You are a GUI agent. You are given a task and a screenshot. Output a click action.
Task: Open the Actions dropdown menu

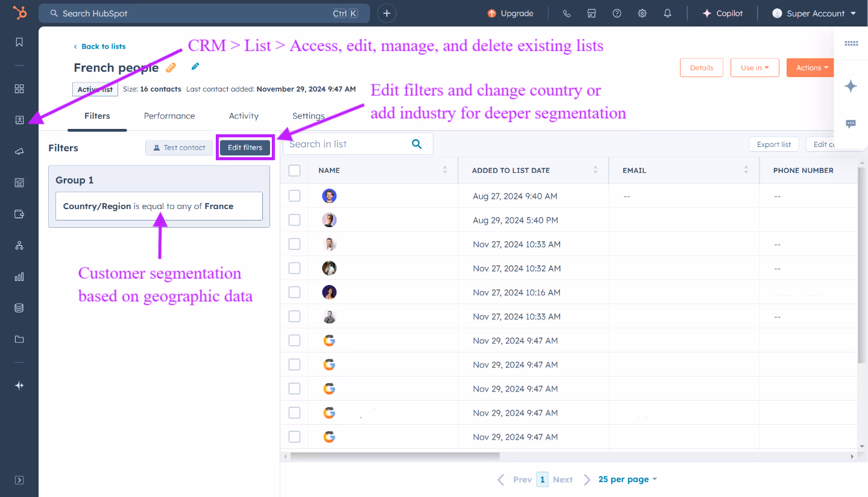tap(810, 67)
